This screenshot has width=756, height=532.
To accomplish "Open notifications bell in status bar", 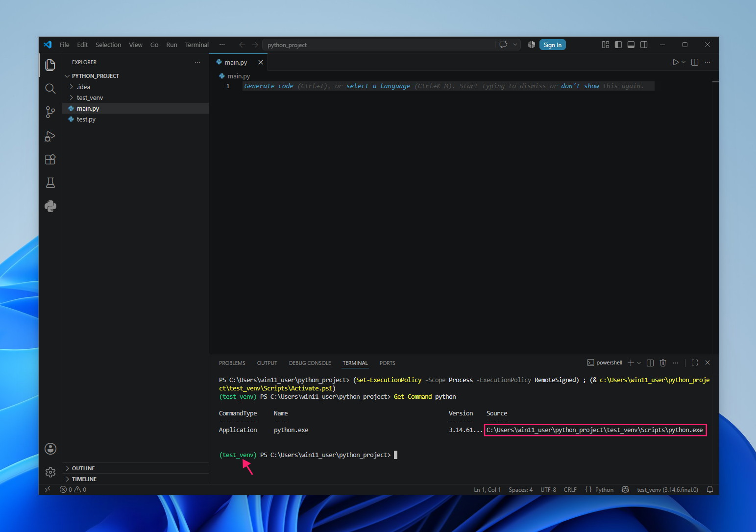I will click(710, 489).
